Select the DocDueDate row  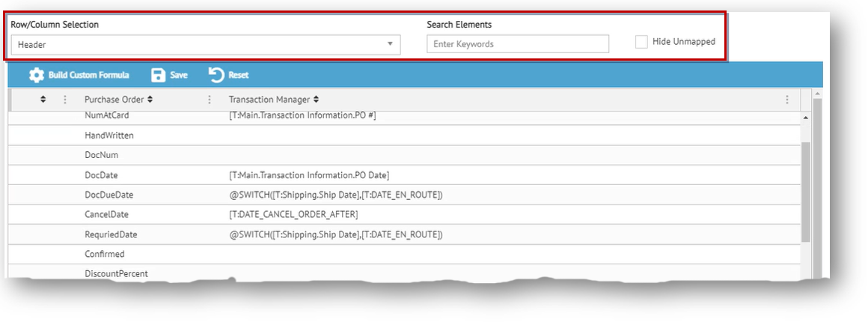click(x=109, y=195)
